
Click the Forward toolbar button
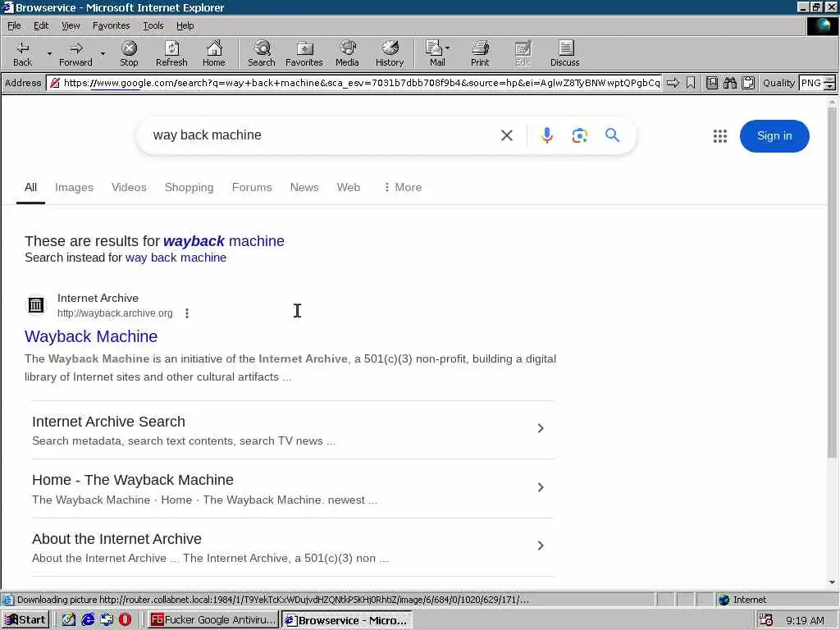[x=75, y=53]
